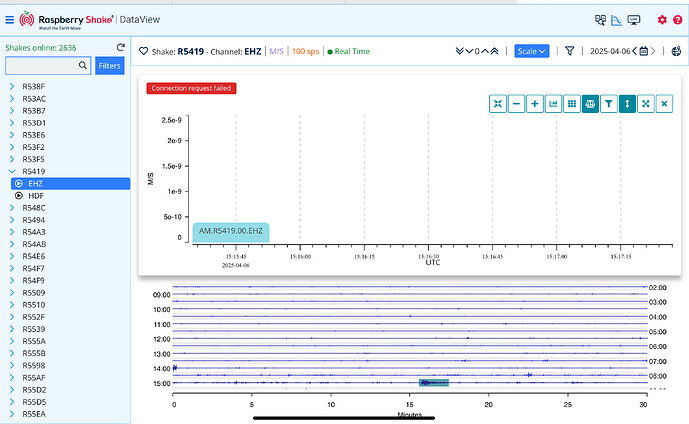Click the Real Time status indicator
The width and height of the screenshot is (689, 424).
pos(349,51)
